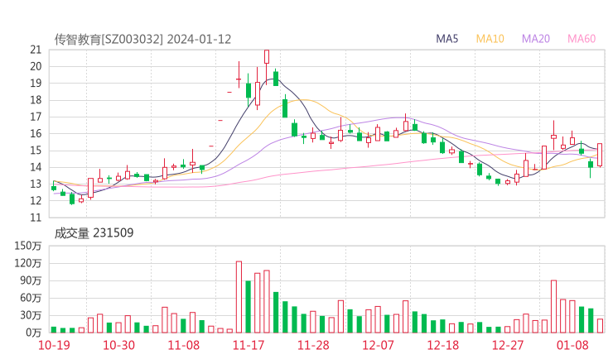This screenshot has height=364, width=613.
Task: Click the MA20 legend label
Action: (536, 39)
